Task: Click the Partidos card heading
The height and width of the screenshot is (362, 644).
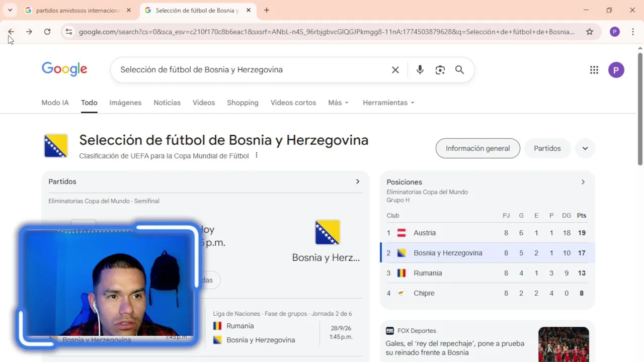Action: point(62,182)
